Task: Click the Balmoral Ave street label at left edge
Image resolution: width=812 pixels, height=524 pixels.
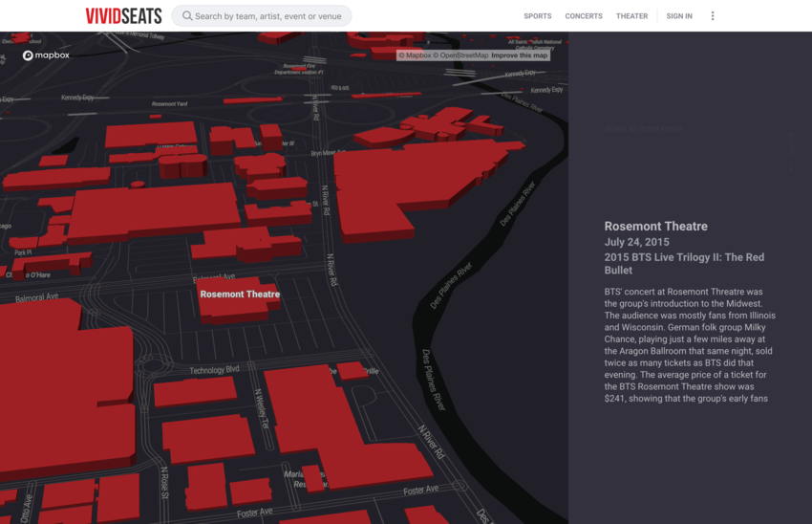Action: pyautogui.click(x=36, y=298)
